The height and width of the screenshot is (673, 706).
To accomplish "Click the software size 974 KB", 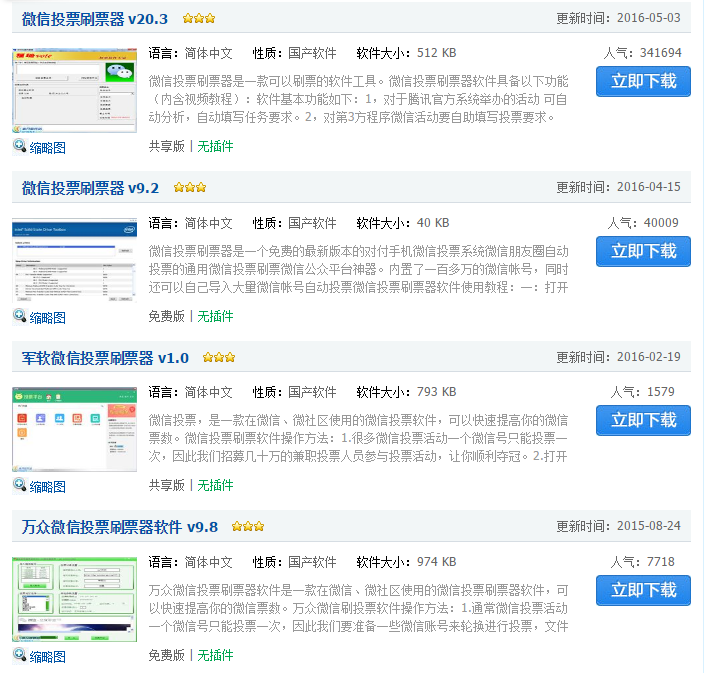I will click(x=436, y=562).
